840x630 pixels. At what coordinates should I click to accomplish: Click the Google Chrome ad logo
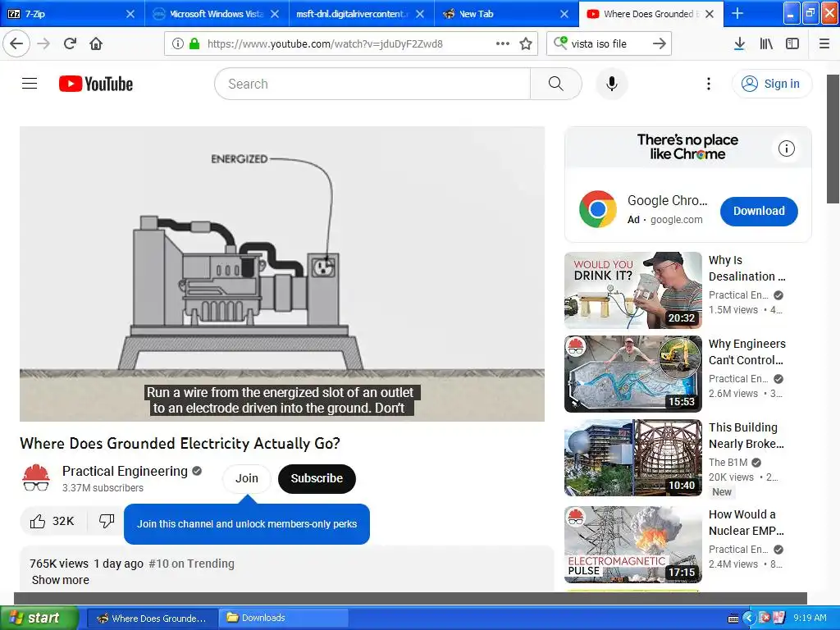598,209
